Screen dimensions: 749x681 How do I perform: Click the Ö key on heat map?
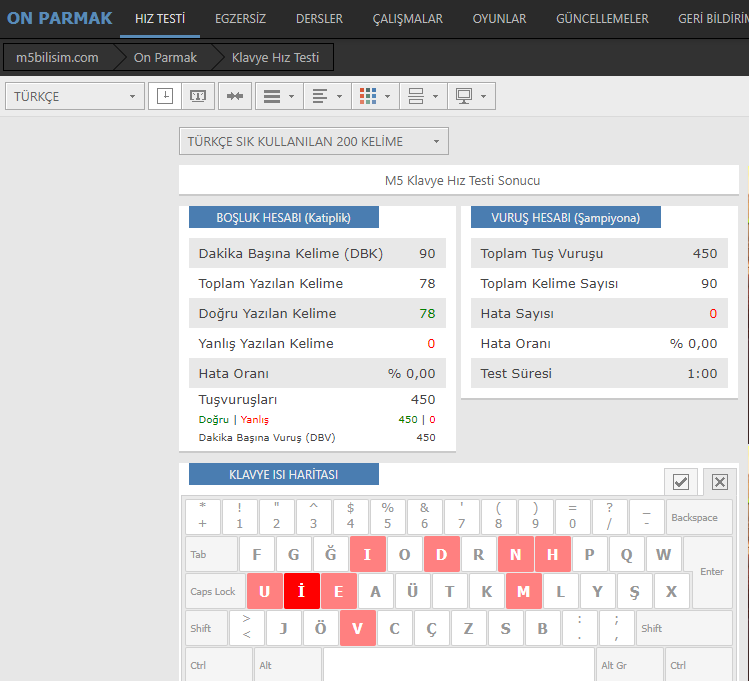[321, 628]
